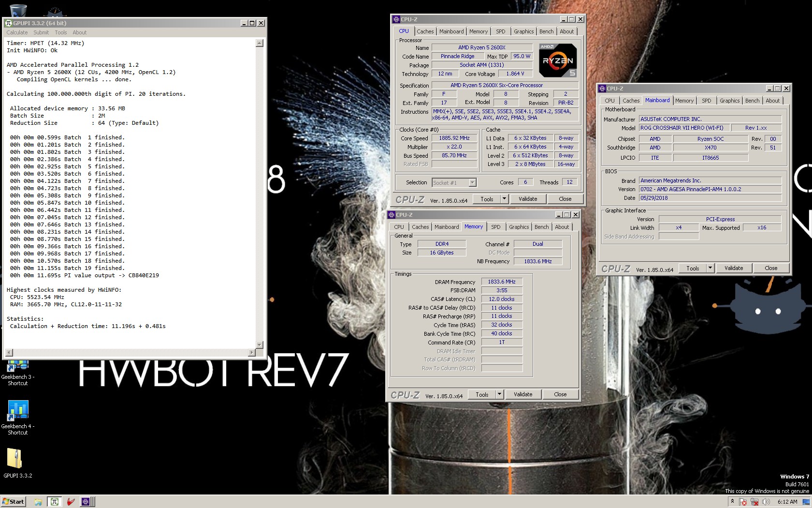Click the Core Speed 1885.92 MHz field
The width and height of the screenshot is (812, 508).
click(454, 138)
